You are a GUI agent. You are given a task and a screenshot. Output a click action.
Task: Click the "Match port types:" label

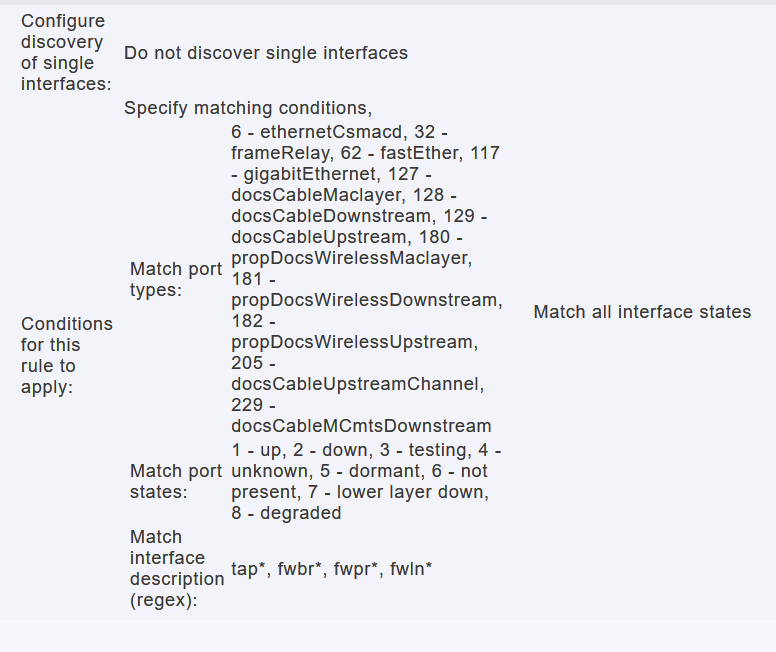click(176, 280)
